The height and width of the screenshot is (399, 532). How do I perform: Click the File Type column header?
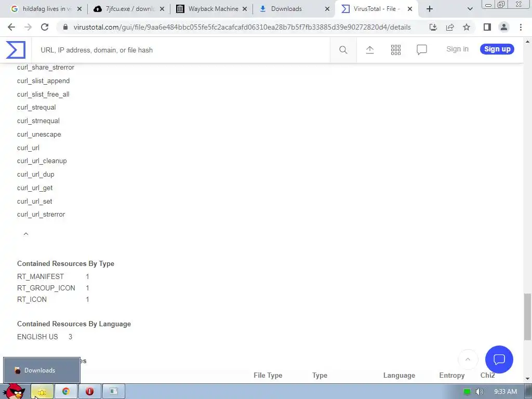pyautogui.click(x=268, y=375)
